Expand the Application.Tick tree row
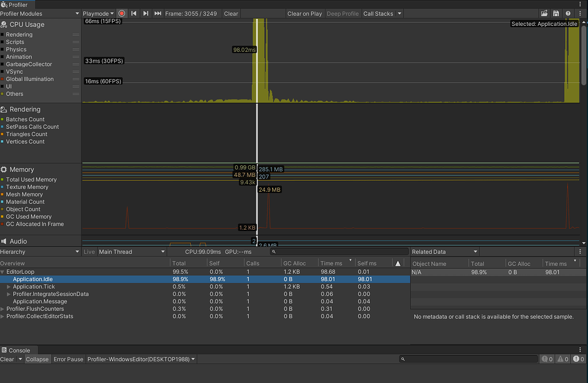 9,287
